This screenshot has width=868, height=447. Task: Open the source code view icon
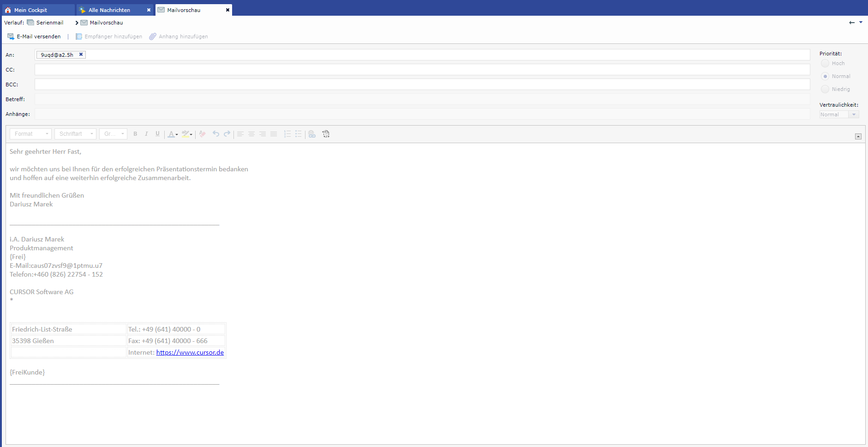(326, 134)
